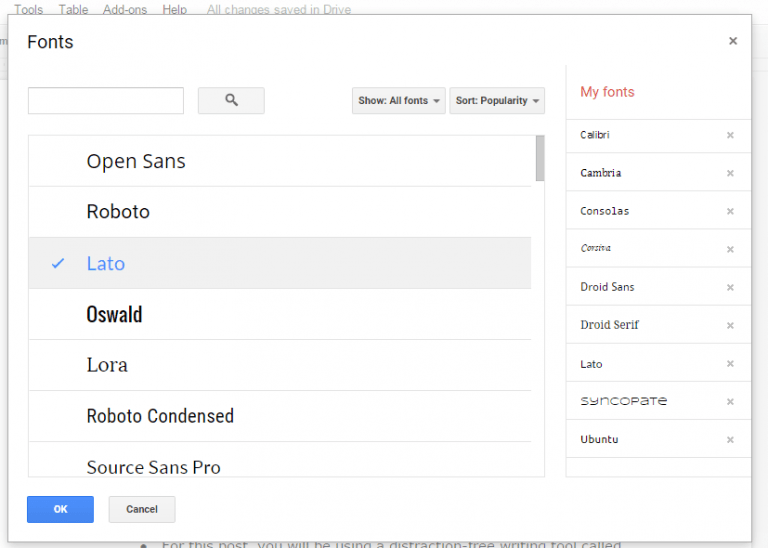Remove Calibri from My fonts
768x548 pixels.
click(x=730, y=135)
